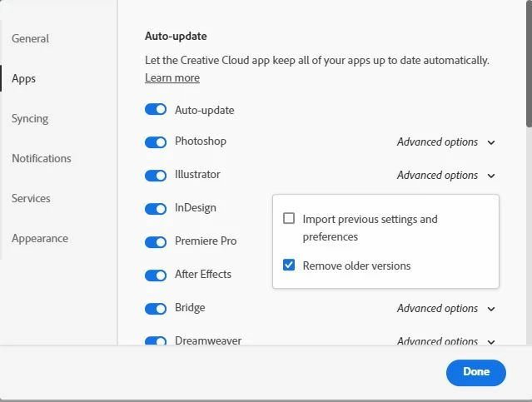Open the General preferences tab

(x=30, y=38)
